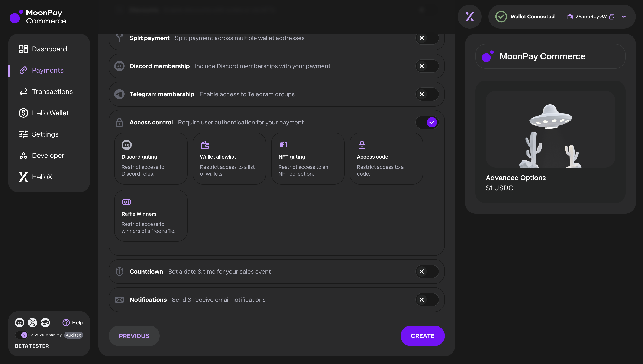Open docs book icon in footer
Screen dimensions: 643x364
click(45, 322)
